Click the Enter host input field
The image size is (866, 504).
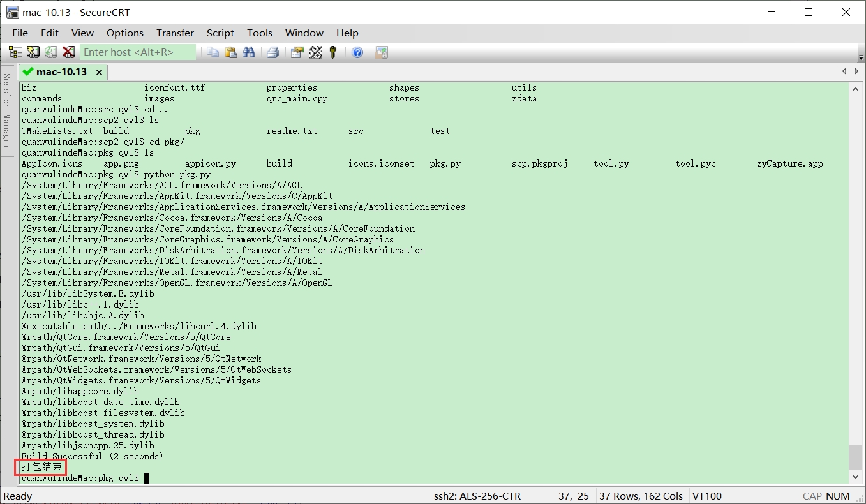137,52
